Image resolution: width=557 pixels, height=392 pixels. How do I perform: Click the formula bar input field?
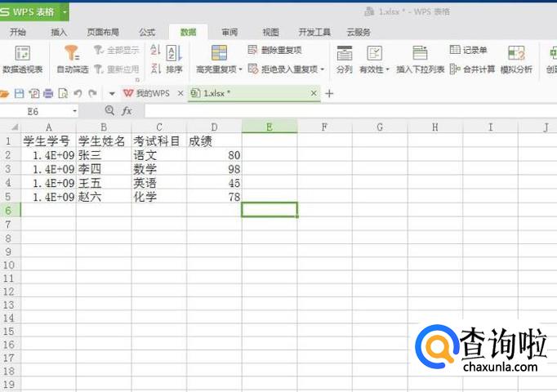pos(350,111)
